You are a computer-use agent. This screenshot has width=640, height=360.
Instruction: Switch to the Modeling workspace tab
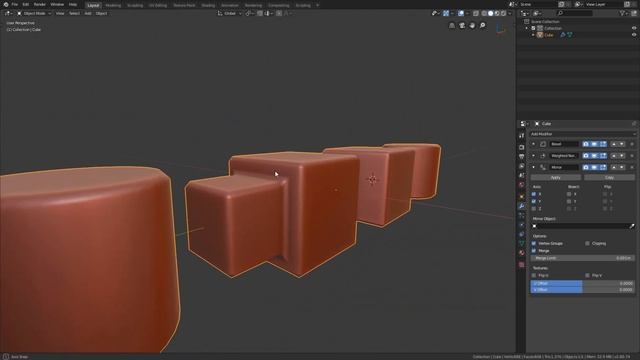point(113,5)
